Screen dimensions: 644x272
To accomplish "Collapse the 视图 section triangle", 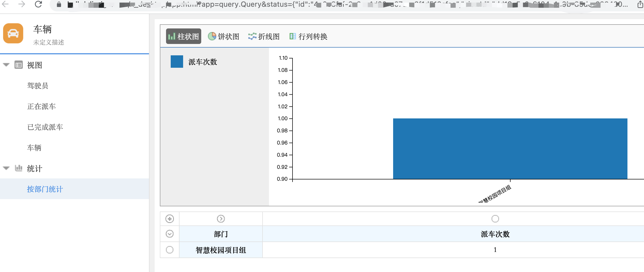I will pos(6,65).
